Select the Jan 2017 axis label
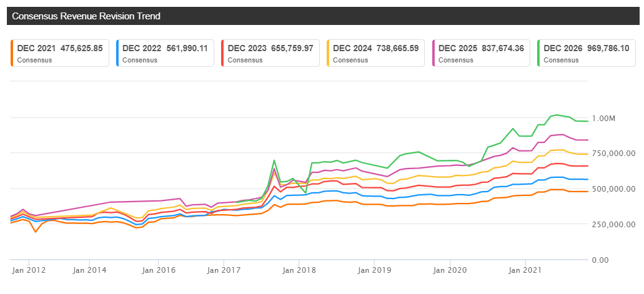 point(224,270)
